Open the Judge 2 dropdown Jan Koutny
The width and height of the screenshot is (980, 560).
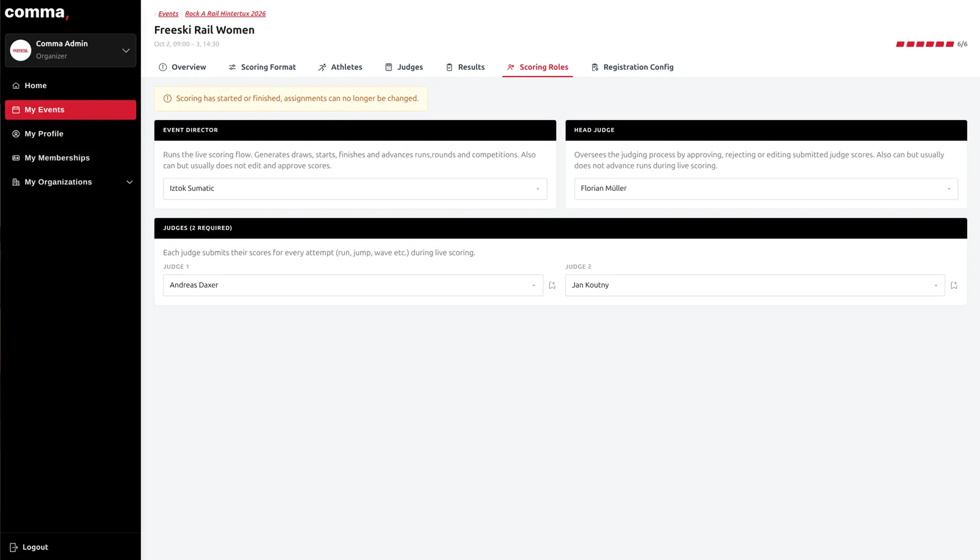[755, 285]
